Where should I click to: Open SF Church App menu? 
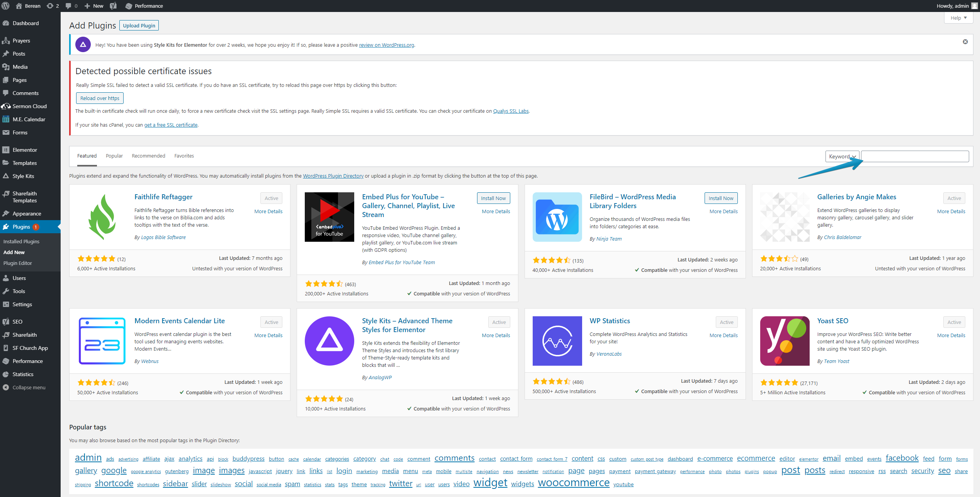coord(30,348)
